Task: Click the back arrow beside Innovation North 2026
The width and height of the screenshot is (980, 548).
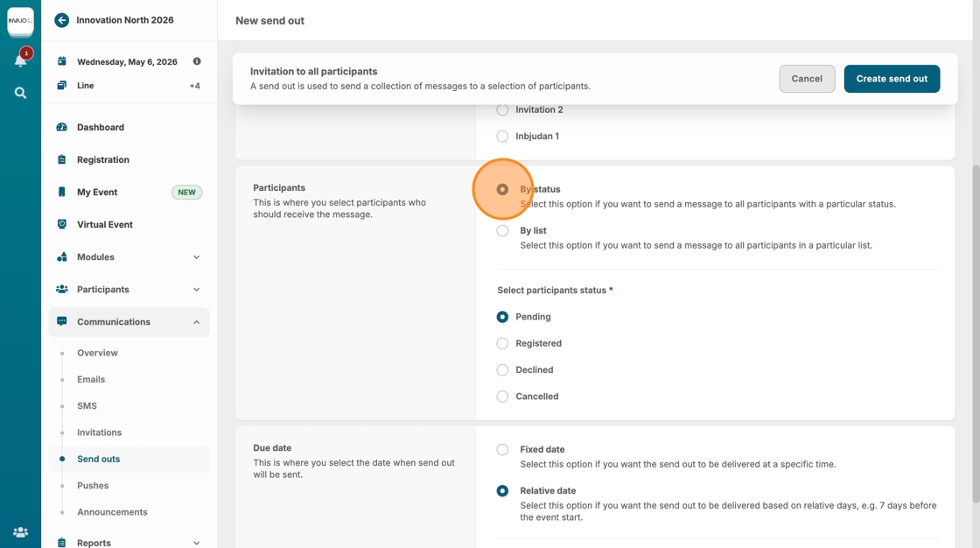Action: [61, 20]
